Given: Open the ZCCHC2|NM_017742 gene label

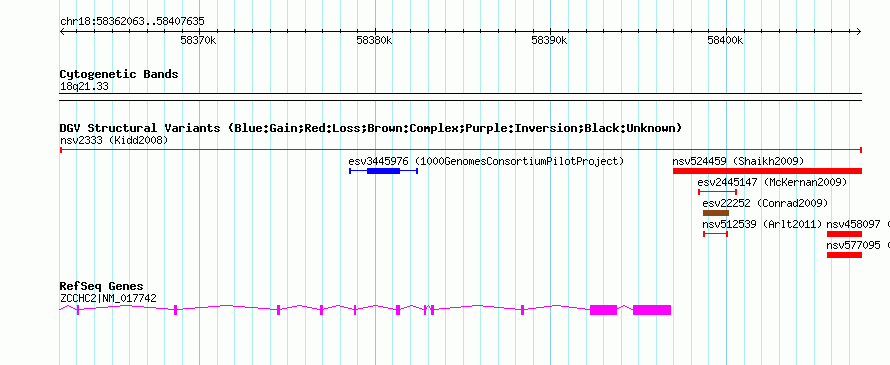Looking at the screenshot, I should 108,298.
